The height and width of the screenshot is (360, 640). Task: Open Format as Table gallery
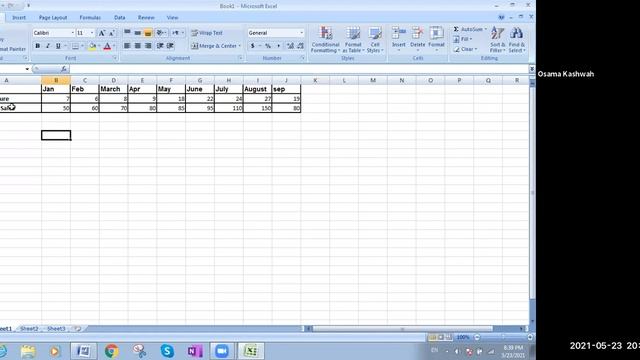(353, 40)
